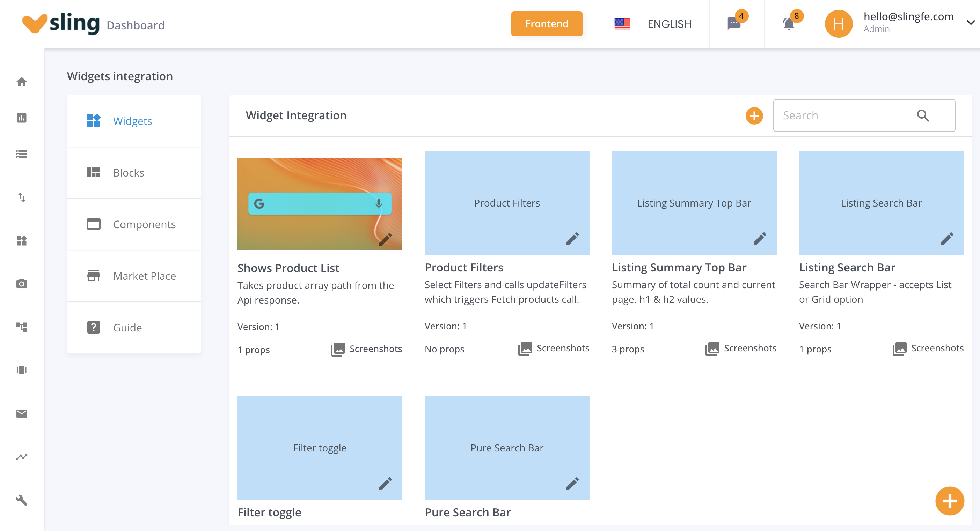The height and width of the screenshot is (531, 980).
Task: Click the camera icon in left sidebar
Action: point(22,284)
